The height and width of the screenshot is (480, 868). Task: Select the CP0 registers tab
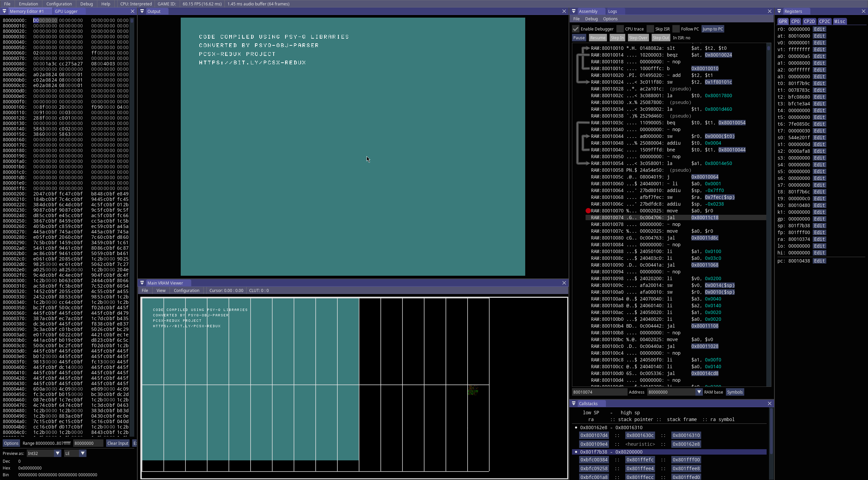(795, 21)
